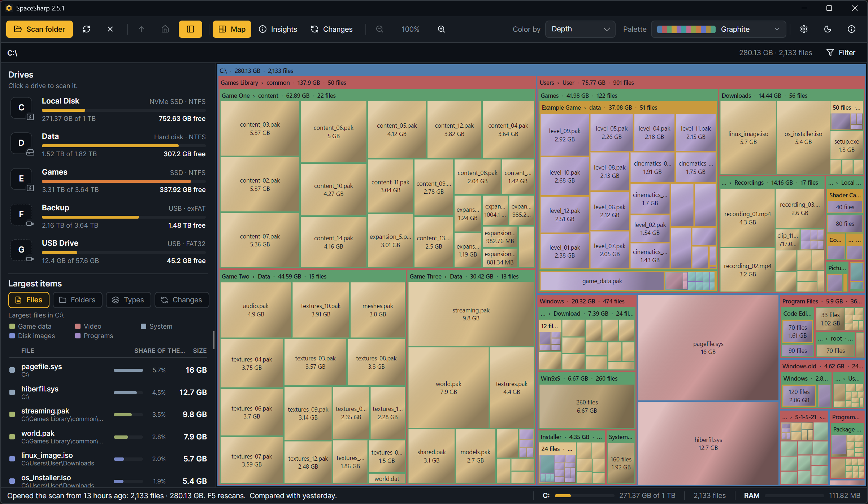Select the E Games drive icon
The width and height of the screenshot is (868, 504).
[21, 179]
